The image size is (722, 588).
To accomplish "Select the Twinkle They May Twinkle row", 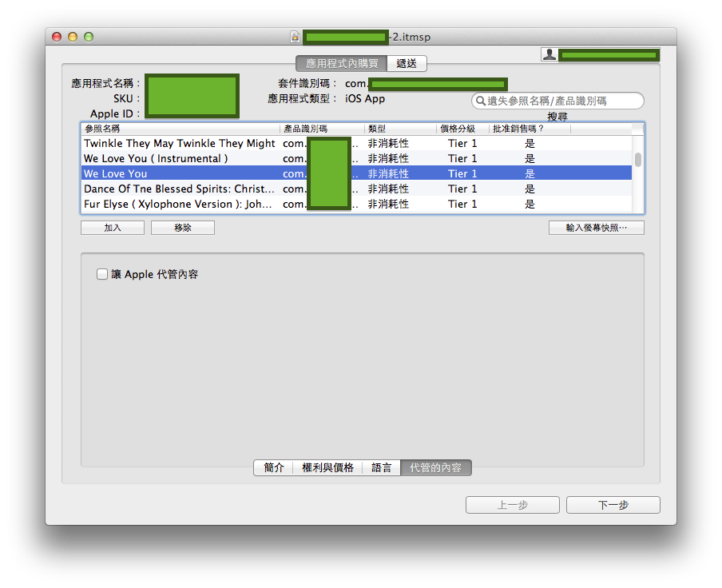I will click(x=180, y=144).
